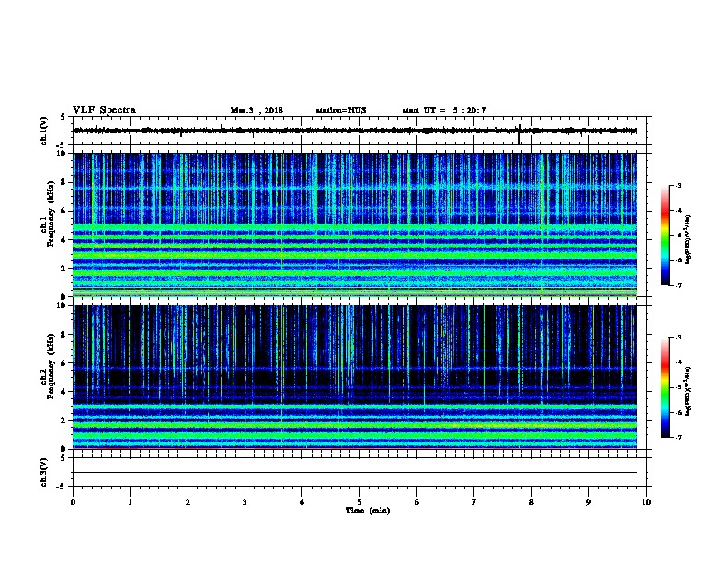Viewport: 728px width, 563px height.
Task: Click the '9' tick on Time axis
Action: coord(588,502)
